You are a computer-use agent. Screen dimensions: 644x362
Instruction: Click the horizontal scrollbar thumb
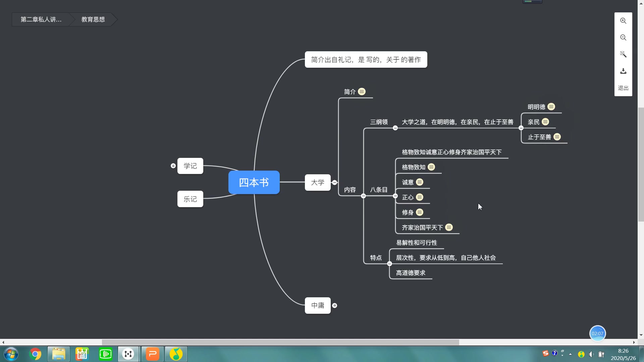[280, 342]
